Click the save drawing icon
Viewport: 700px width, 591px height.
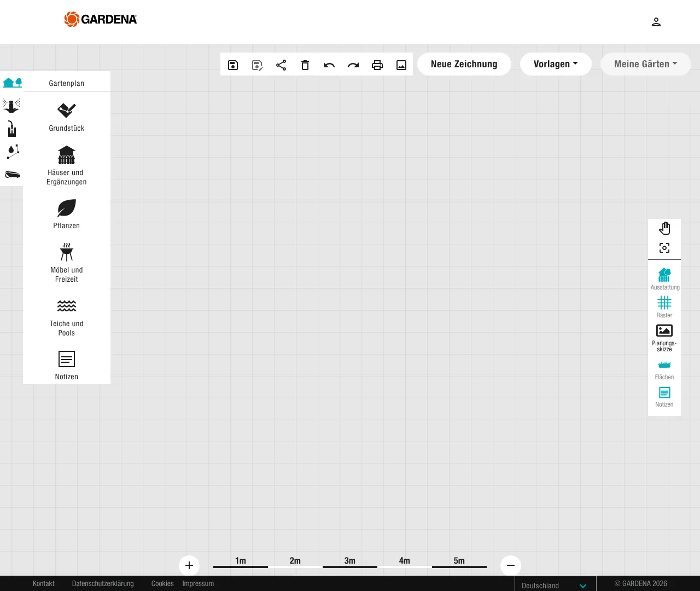coord(233,65)
